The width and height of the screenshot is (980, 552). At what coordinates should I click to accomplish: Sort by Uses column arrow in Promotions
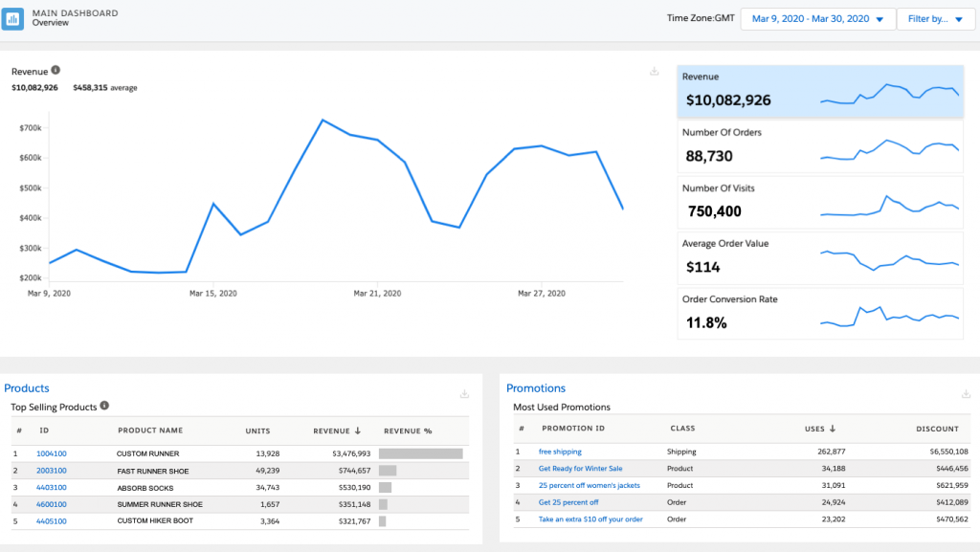832,429
